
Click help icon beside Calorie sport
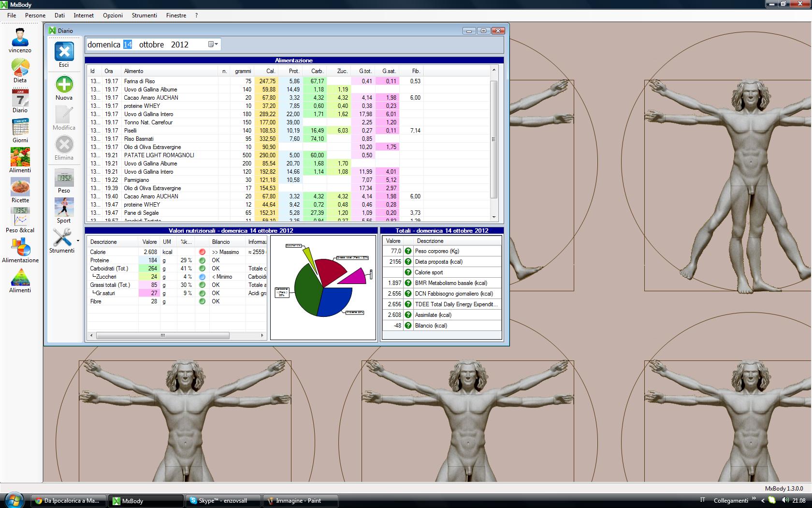click(408, 272)
